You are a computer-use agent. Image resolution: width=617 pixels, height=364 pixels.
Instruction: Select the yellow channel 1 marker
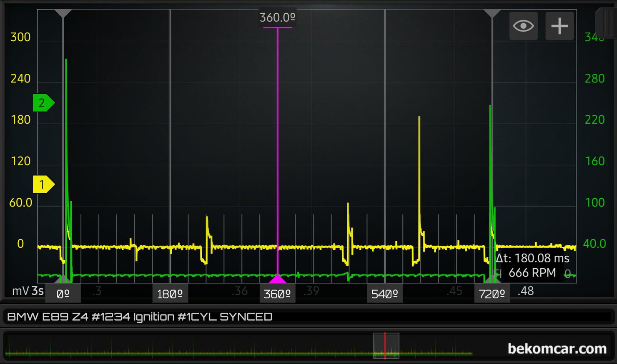click(43, 184)
